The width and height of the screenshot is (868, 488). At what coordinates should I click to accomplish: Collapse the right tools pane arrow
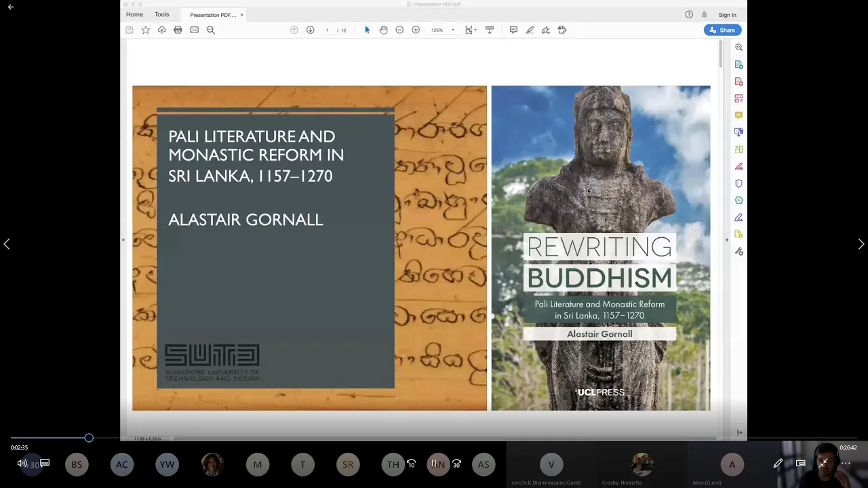[726, 240]
